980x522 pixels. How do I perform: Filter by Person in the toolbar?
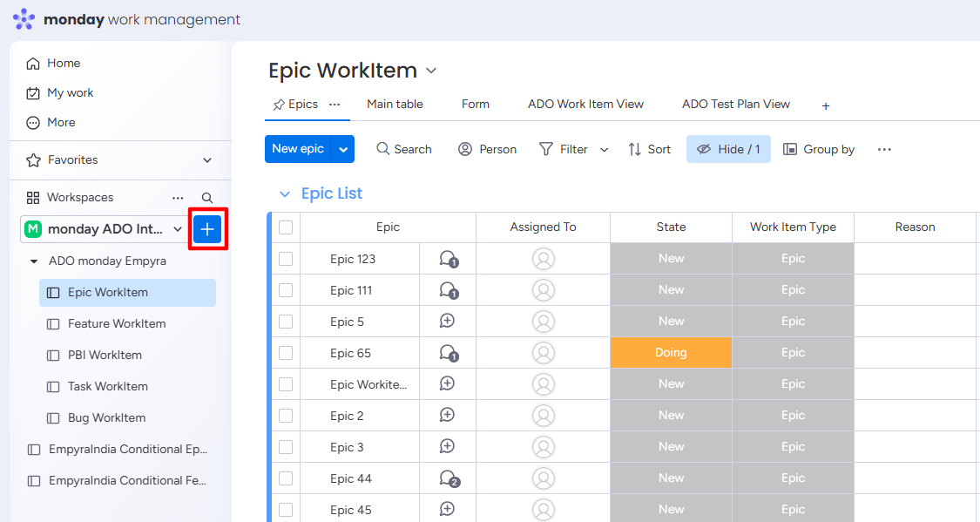[488, 149]
